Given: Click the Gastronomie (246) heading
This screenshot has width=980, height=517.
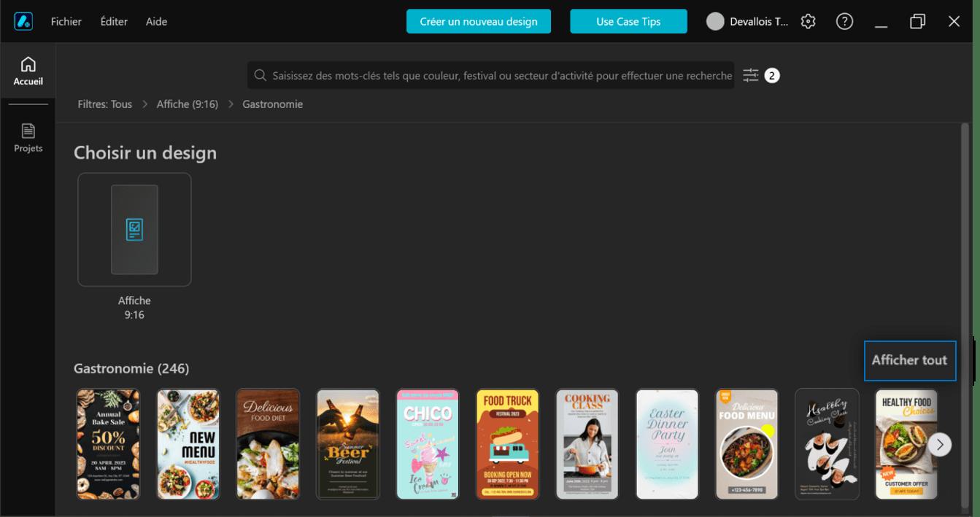Looking at the screenshot, I should pos(131,368).
